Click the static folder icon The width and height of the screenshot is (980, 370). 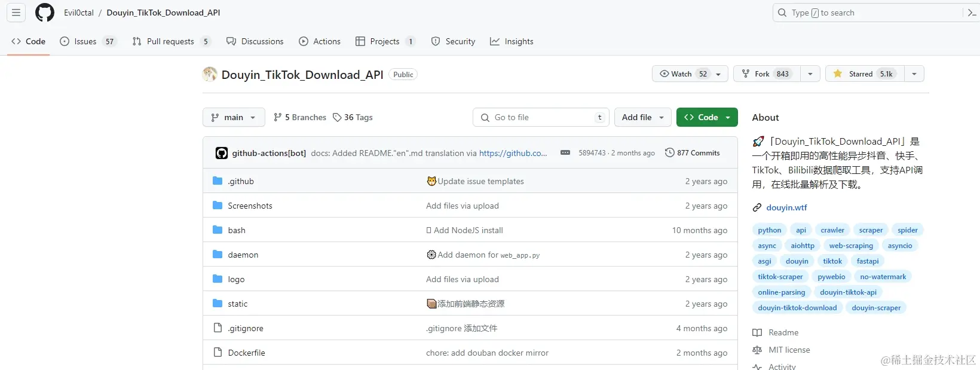(x=218, y=304)
